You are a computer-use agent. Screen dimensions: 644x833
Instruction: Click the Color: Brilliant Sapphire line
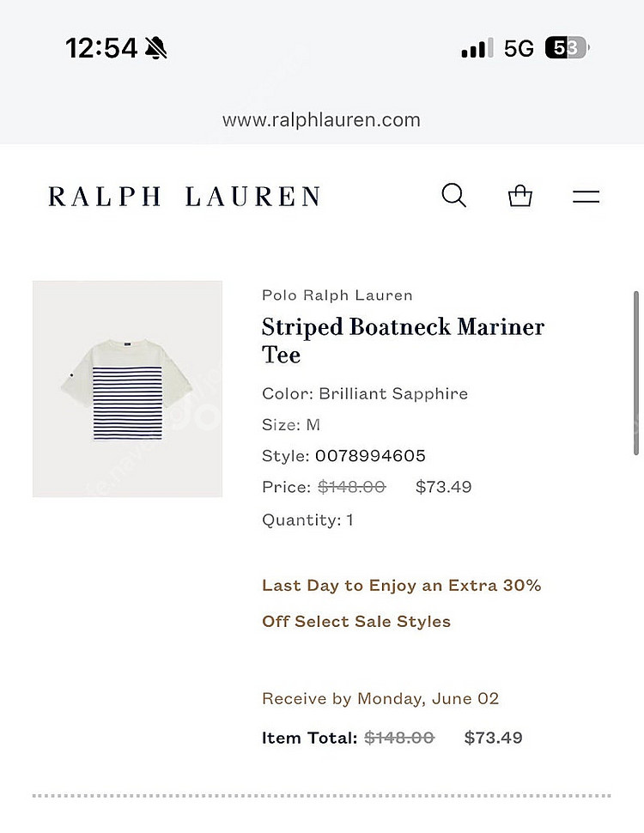point(365,393)
